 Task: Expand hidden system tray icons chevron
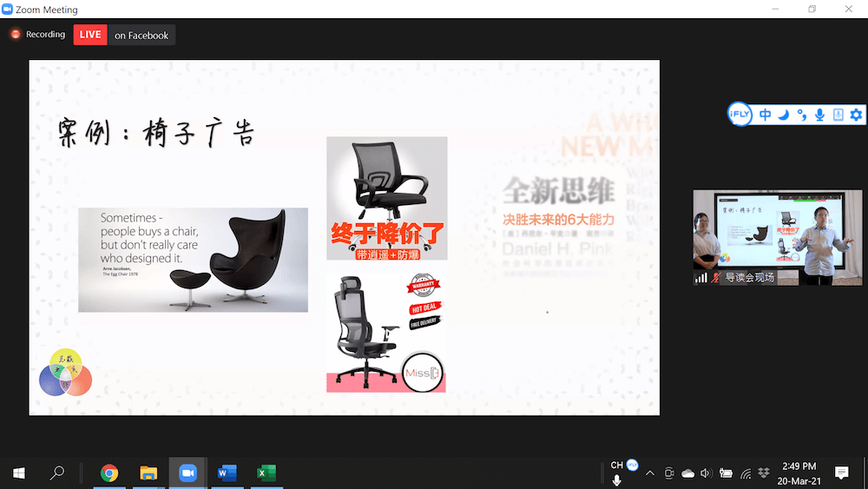(x=650, y=473)
